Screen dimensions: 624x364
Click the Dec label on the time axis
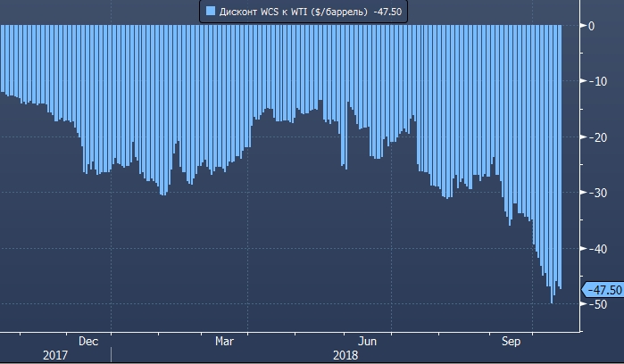tap(88, 341)
